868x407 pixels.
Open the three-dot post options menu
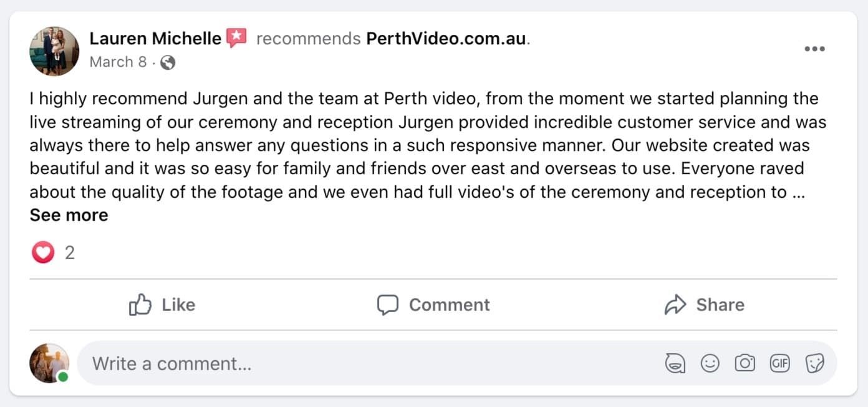(x=814, y=49)
